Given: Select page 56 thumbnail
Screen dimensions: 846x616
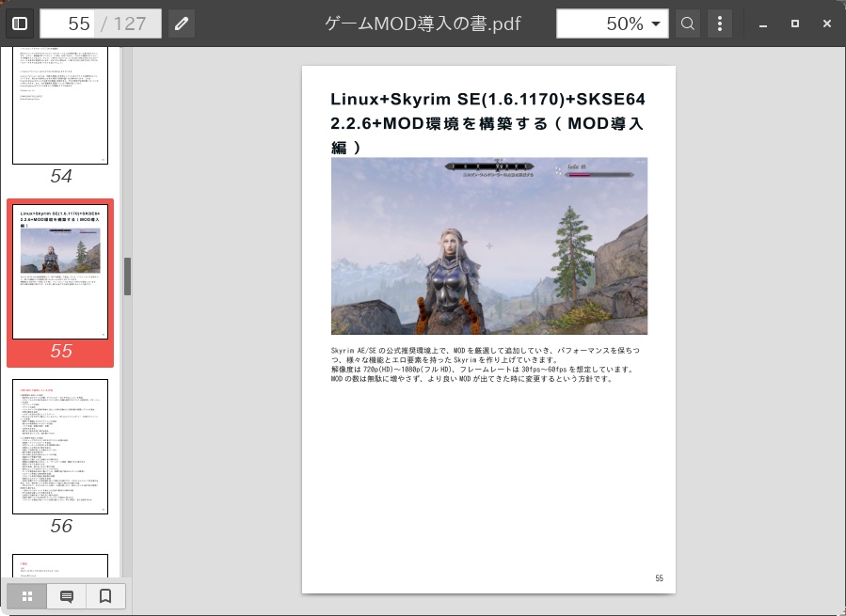Looking at the screenshot, I should 60,447.
